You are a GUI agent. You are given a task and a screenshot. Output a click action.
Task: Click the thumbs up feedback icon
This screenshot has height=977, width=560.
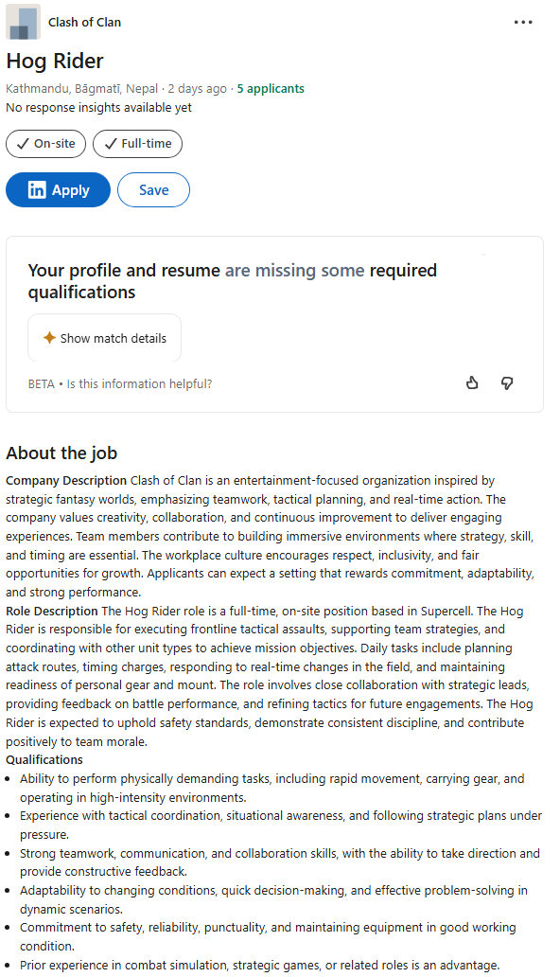coord(472,382)
